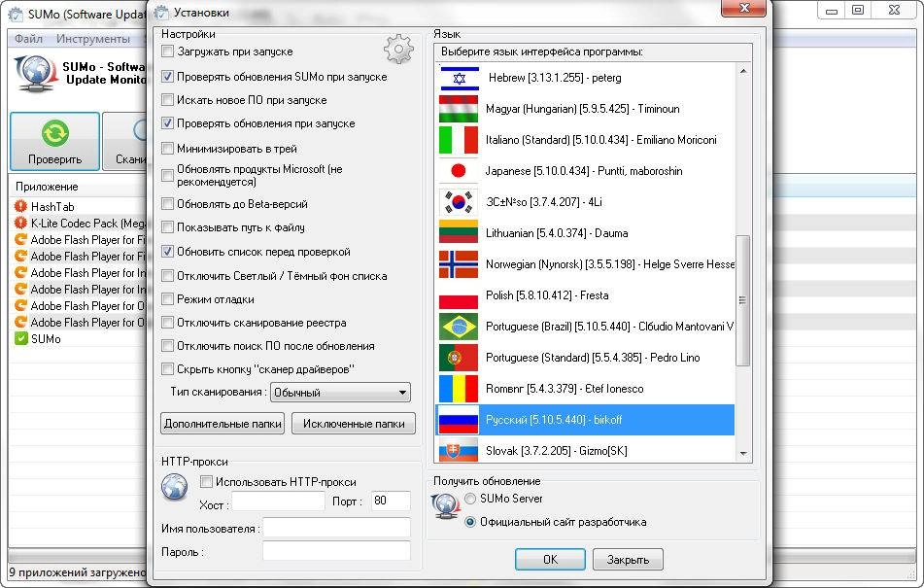Open the Файл menu in main window
Image resolution: width=924 pixels, height=588 pixels.
pos(28,39)
